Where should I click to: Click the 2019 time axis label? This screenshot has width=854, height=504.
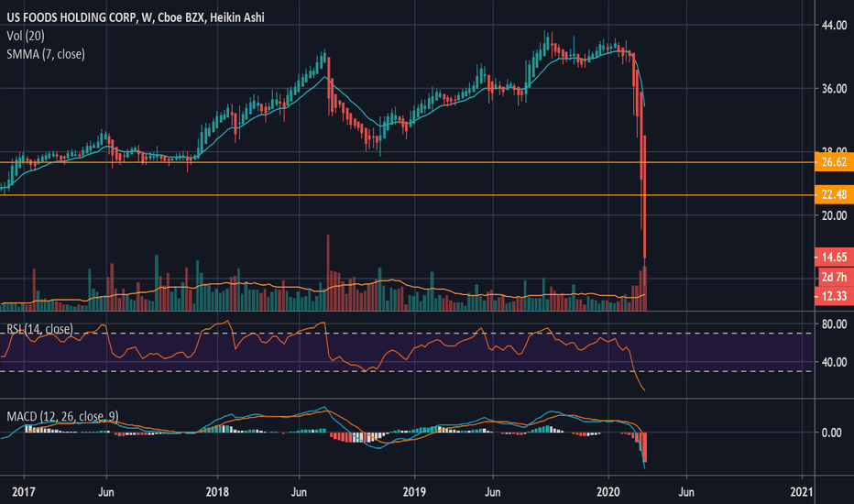pos(414,492)
